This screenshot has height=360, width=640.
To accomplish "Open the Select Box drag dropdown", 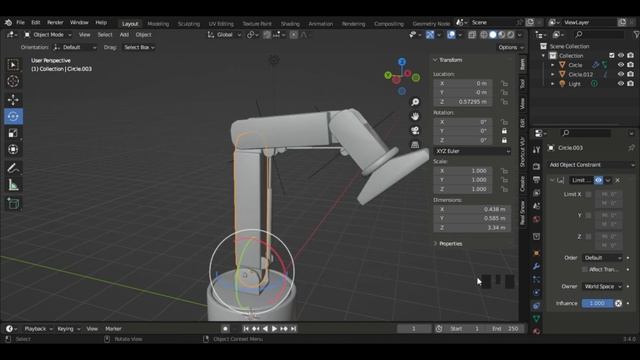I will click(x=139, y=47).
